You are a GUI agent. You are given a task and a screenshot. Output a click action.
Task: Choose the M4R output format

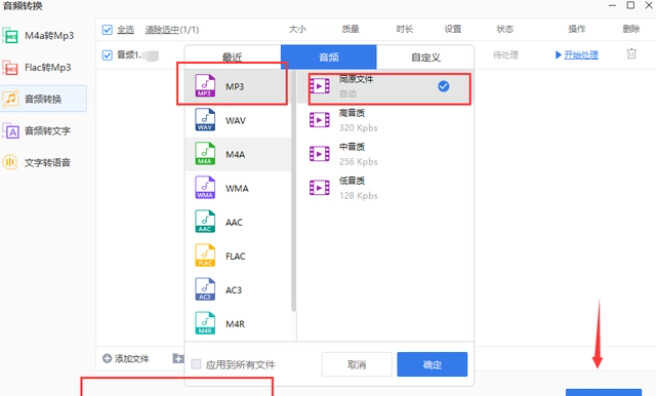click(x=238, y=324)
